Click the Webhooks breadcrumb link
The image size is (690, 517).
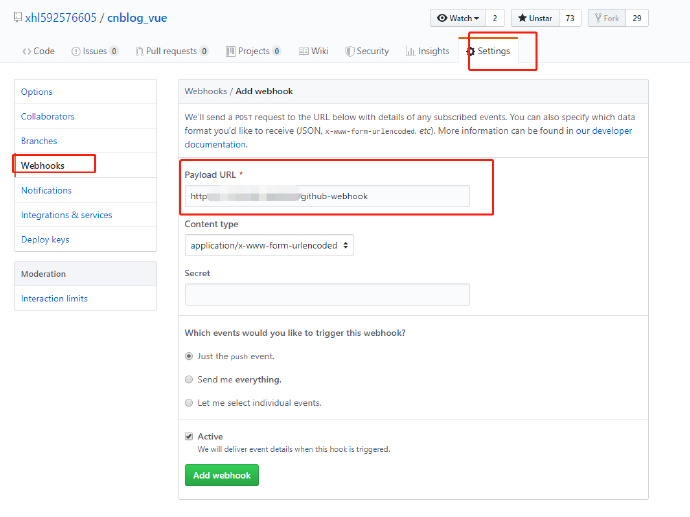[206, 91]
